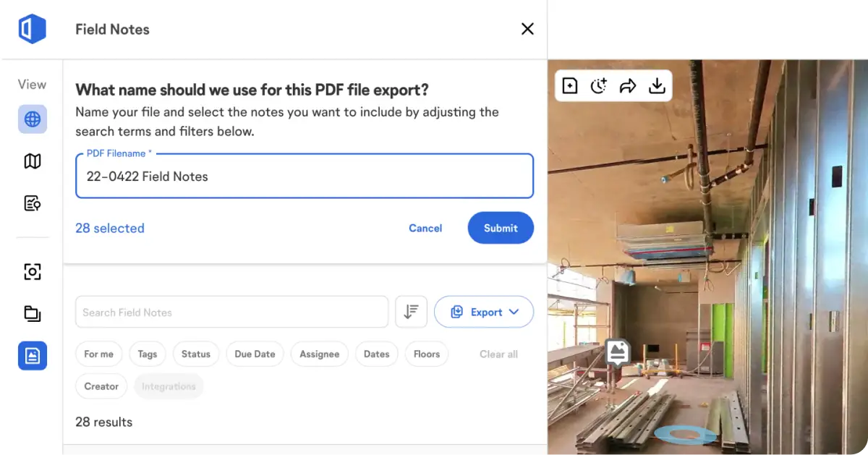Open the map view icon
This screenshot has height=455, width=868.
(33, 161)
